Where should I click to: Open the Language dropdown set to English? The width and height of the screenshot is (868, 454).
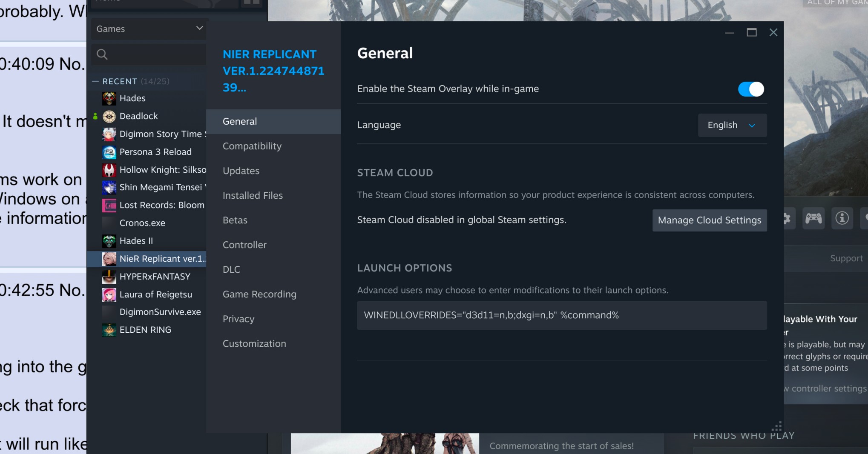click(x=732, y=125)
